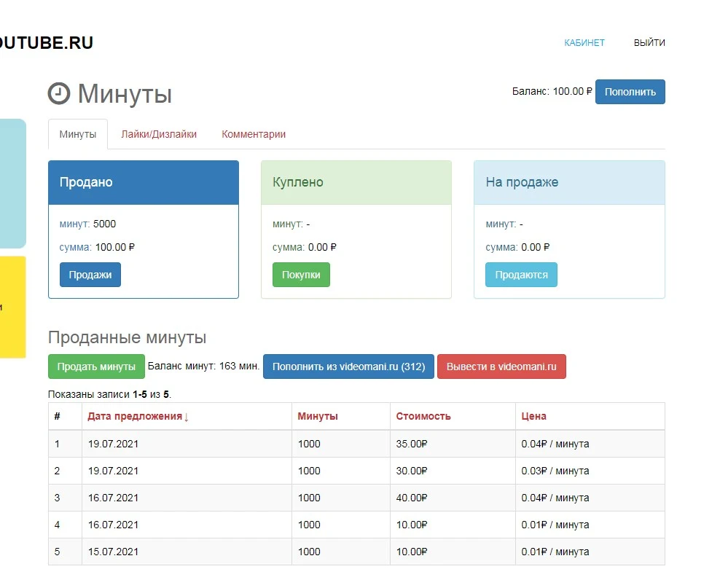Click the Пополнить balance button

[x=630, y=92]
